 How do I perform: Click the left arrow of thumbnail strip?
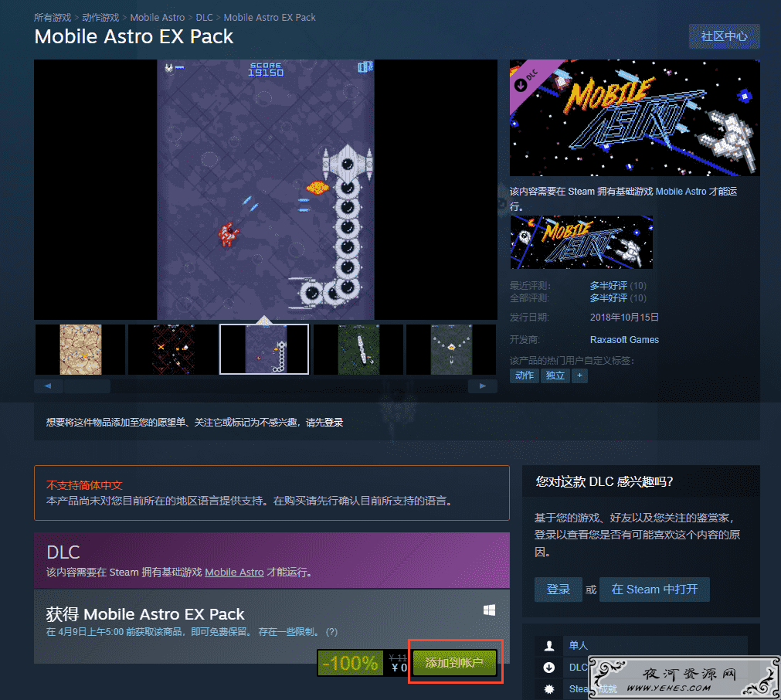click(x=48, y=386)
